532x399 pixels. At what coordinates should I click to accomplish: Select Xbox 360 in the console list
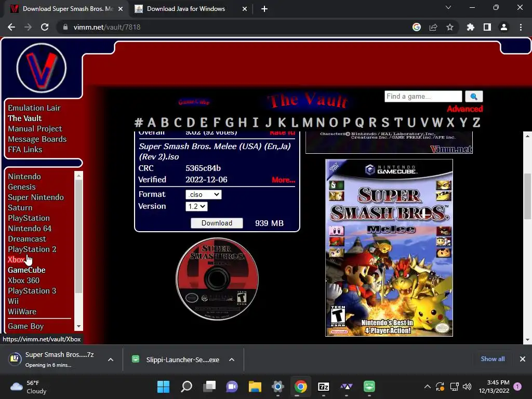pos(24,281)
